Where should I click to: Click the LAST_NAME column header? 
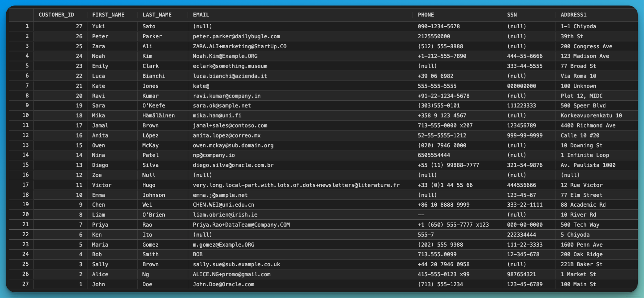[x=157, y=15]
